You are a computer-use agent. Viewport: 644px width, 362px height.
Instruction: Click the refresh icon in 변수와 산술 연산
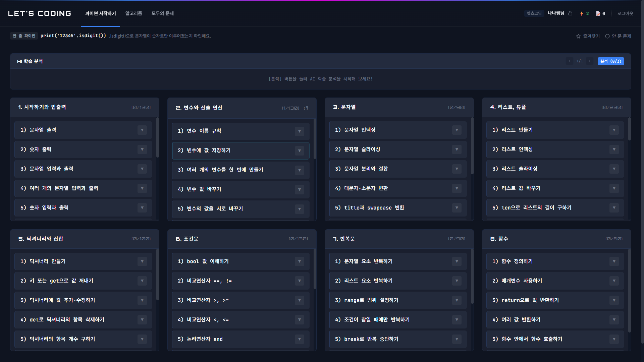pos(306,108)
